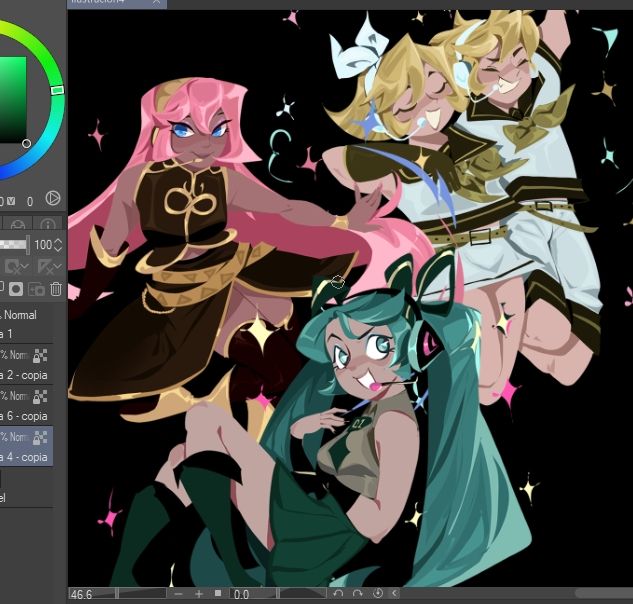Click the horizontal scrollbar at the bottom right

[x=604, y=593]
